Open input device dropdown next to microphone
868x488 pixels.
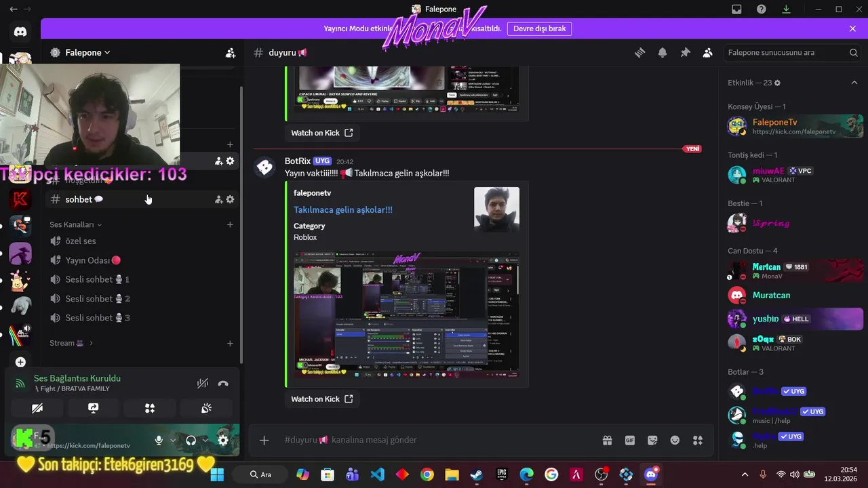pos(172,441)
